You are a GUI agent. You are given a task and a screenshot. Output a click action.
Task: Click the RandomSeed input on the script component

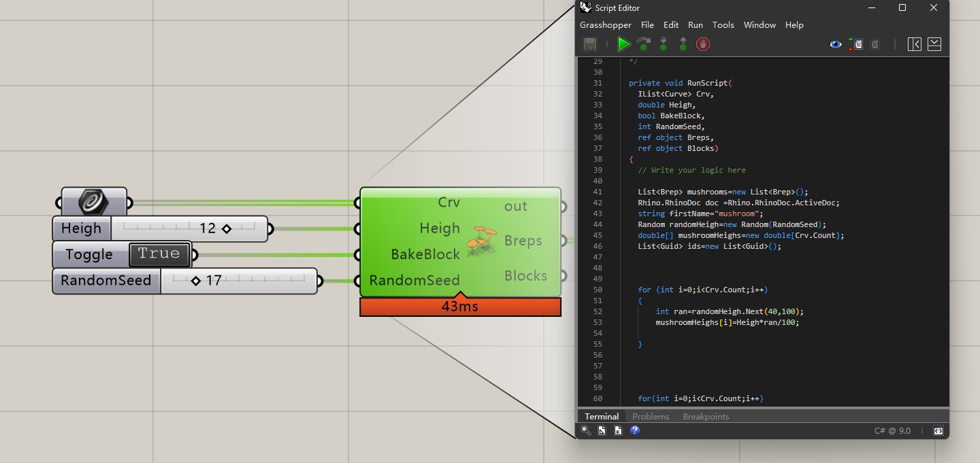coord(414,280)
